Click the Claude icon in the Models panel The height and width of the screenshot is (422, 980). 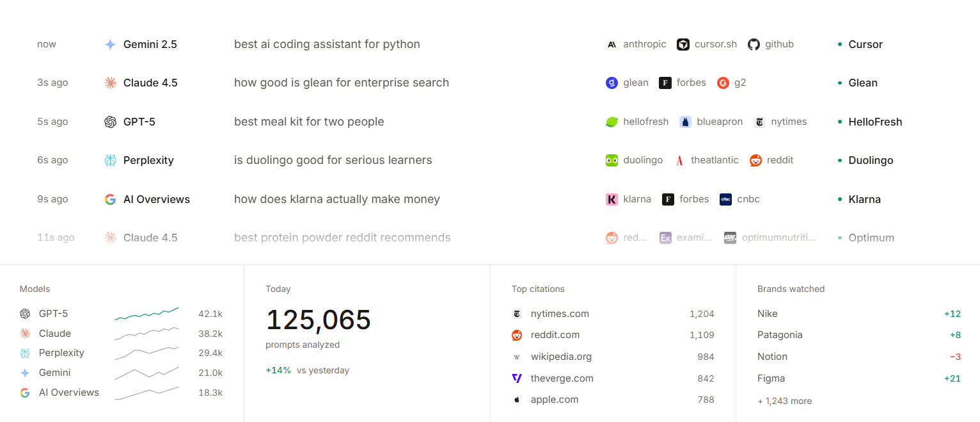[x=25, y=334]
